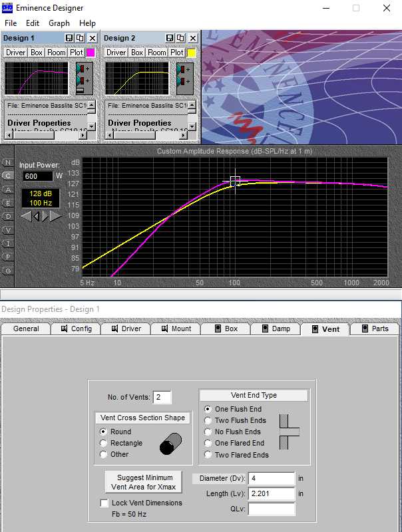This screenshot has height=532, width=402.
Task: Click the Design 2 speaker configuration icon
Action: 185,78
